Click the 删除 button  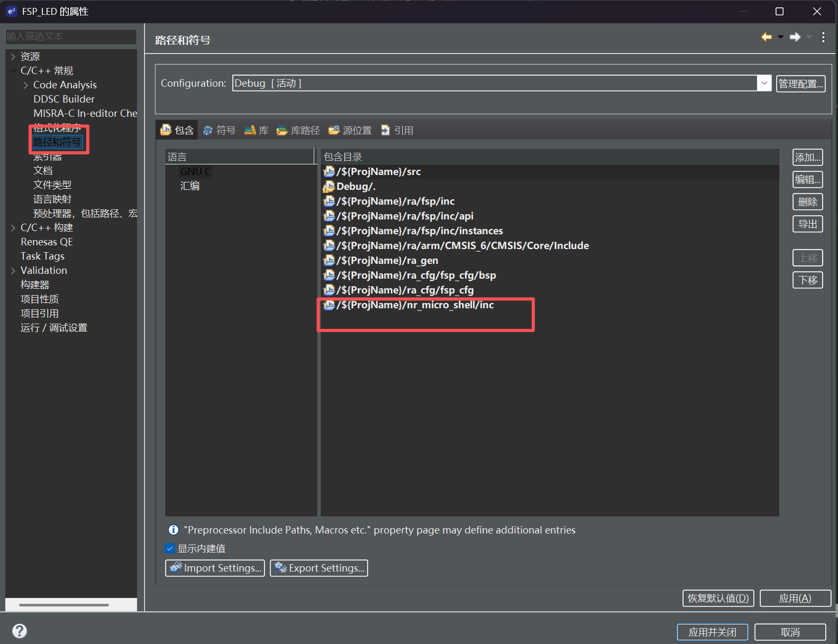point(807,201)
